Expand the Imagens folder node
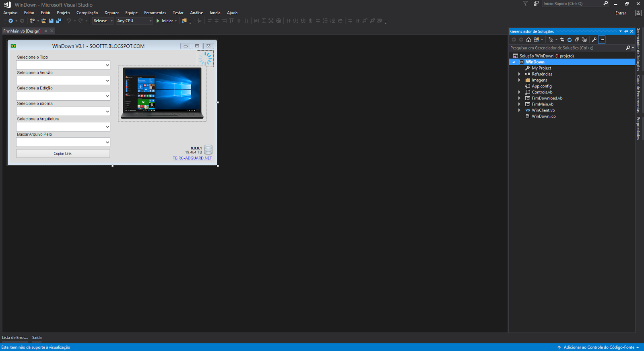644x351 pixels. pyautogui.click(x=519, y=80)
